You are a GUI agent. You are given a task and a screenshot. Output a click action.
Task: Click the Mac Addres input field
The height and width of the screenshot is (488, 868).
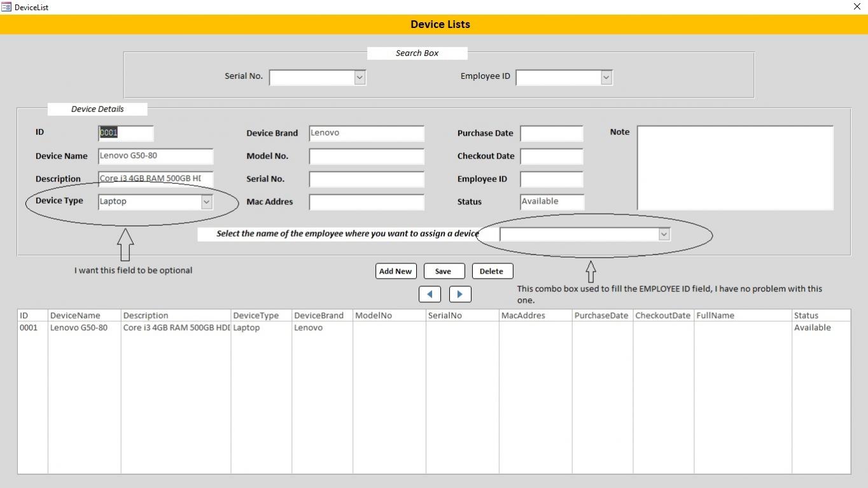[367, 202]
